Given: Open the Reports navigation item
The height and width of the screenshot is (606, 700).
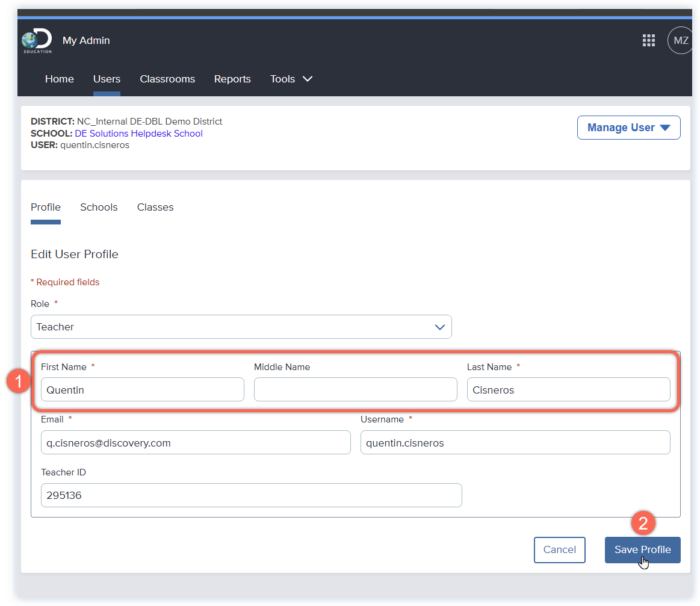Looking at the screenshot, I should tap(232, 79).
